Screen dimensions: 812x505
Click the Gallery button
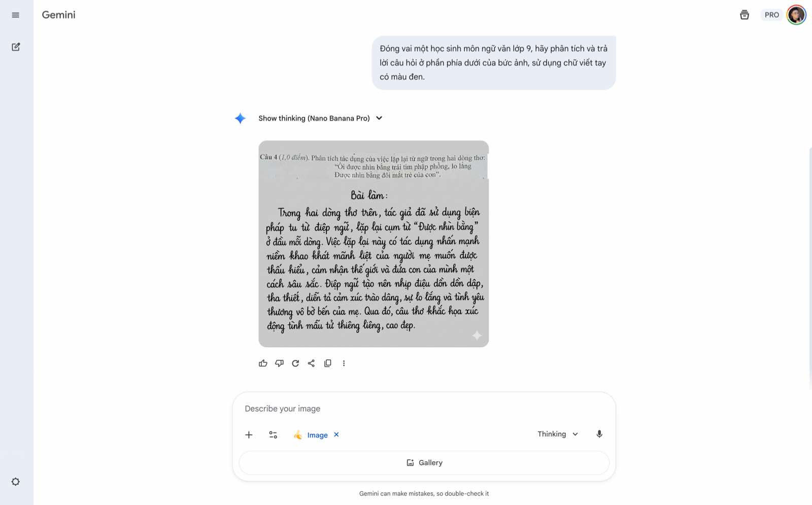click(424, 463)
